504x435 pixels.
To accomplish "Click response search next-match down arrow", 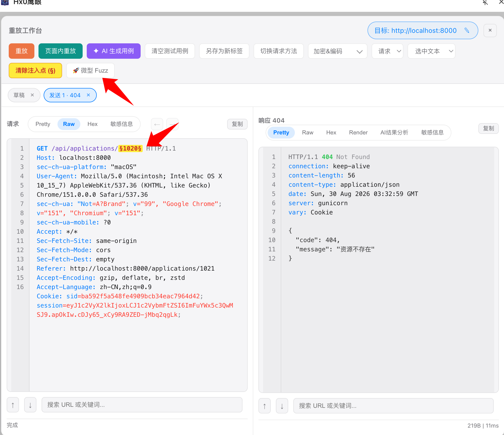I will [x=282, y=406].
